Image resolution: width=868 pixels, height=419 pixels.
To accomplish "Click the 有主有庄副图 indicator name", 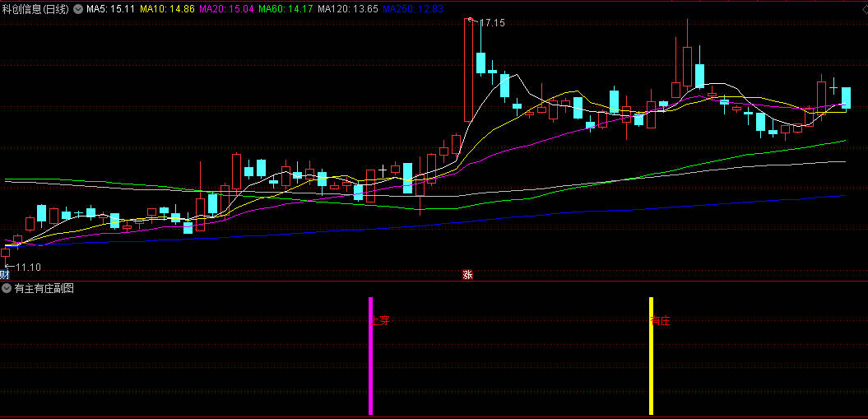I will coord(44,288).
